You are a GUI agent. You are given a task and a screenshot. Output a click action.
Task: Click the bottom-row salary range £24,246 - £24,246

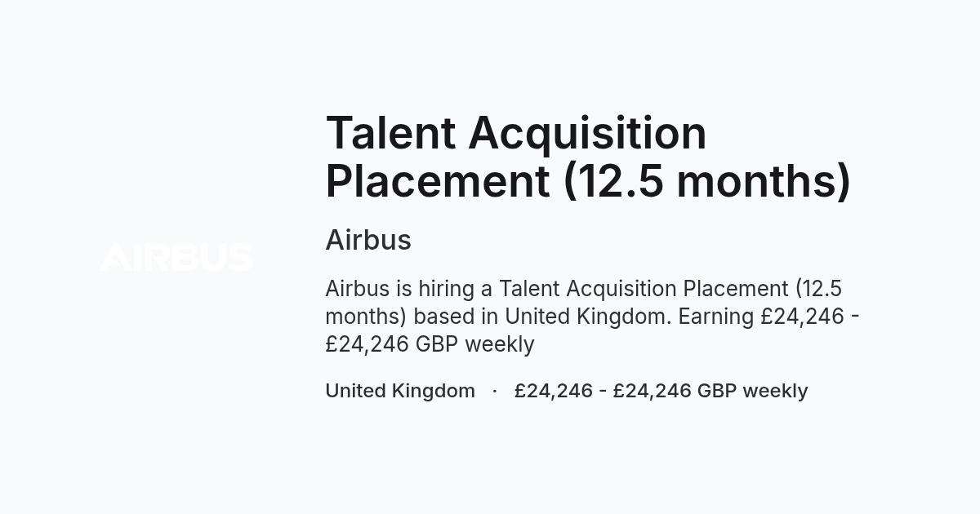[x=603, y=391]
